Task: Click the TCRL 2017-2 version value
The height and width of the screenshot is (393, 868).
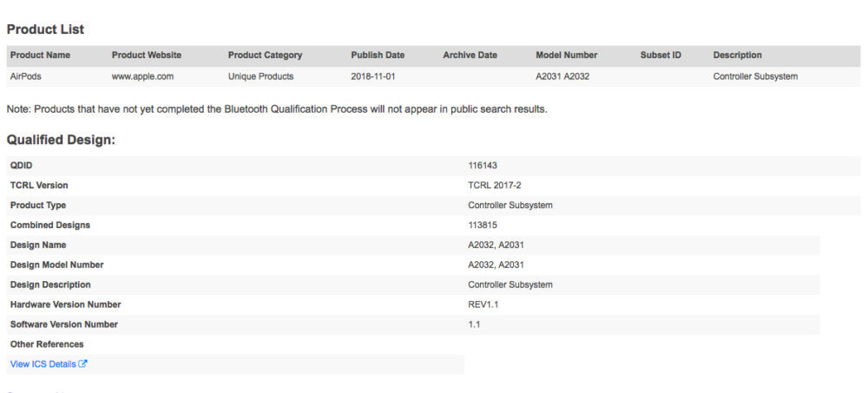Action: (494, 185)
